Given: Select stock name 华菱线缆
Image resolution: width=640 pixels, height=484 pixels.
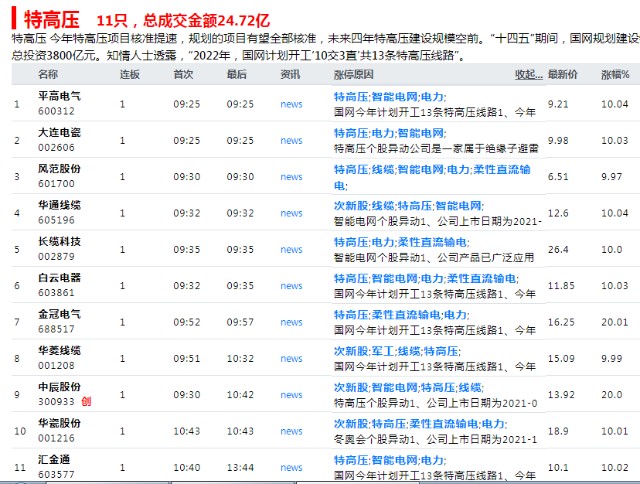Looking at the screenshot, I should click(59, 350).
